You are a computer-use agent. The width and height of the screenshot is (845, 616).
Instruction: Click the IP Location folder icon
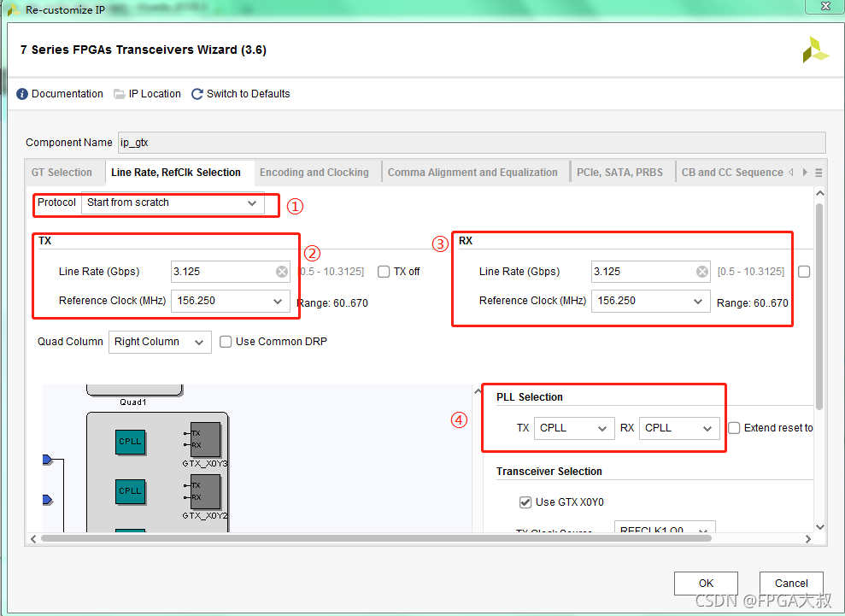(119, 94)
